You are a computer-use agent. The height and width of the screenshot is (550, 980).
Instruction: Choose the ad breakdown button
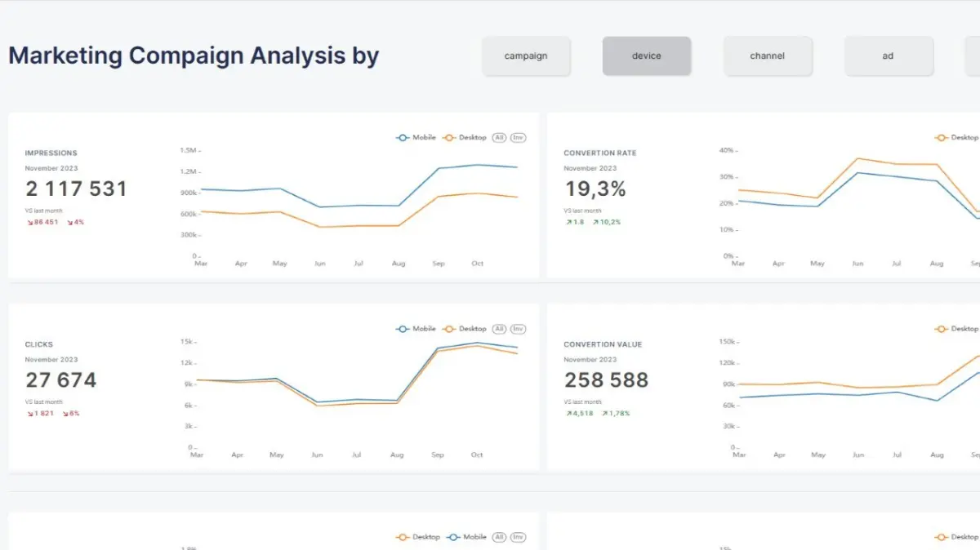click(889, 56)
